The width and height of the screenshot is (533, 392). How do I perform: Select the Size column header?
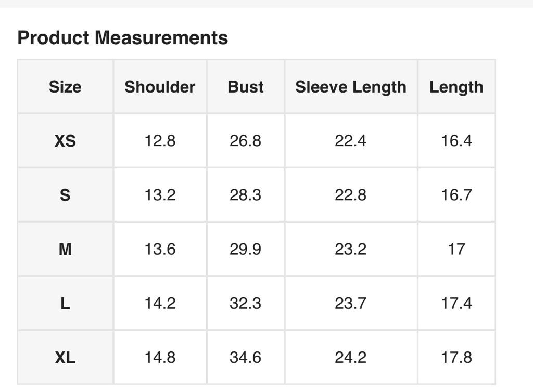[65, 87]
